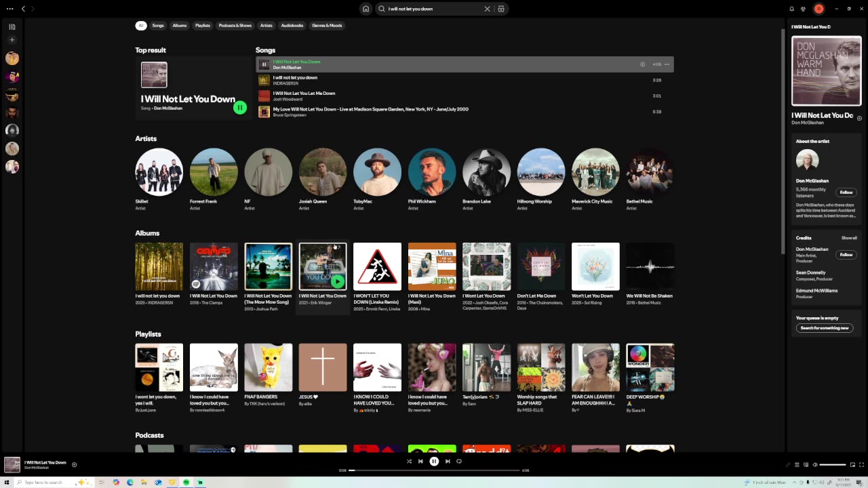Open the Home icon beside search bar
Viewport: 868px width, 488px height.
point(366,9)
